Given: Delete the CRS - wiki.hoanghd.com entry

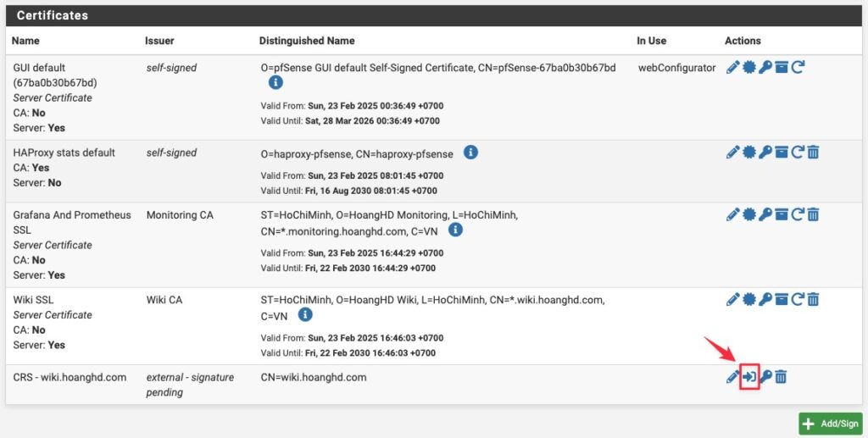Looking at the screenshot, I should pyautogui.click(x=781, y=377).
